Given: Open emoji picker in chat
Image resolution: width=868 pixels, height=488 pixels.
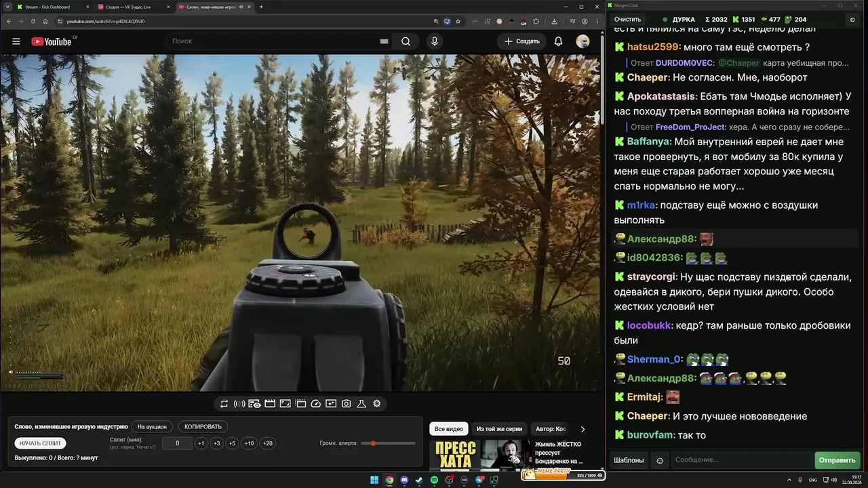Looking at the screenshot, I should [659, 461].
